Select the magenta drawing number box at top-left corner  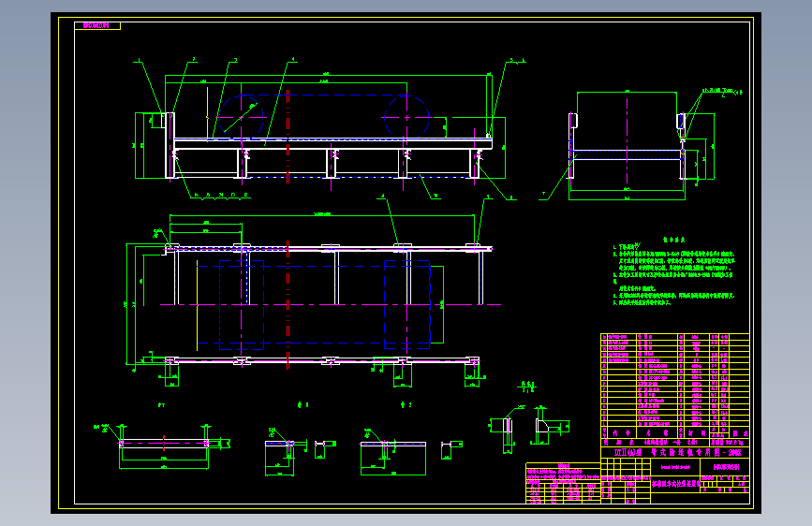point(97,25)
